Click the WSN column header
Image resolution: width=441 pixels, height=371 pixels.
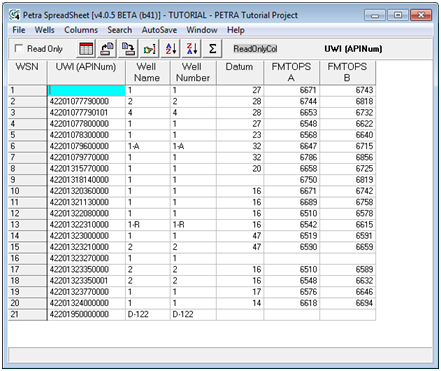[x=27, y=72]
